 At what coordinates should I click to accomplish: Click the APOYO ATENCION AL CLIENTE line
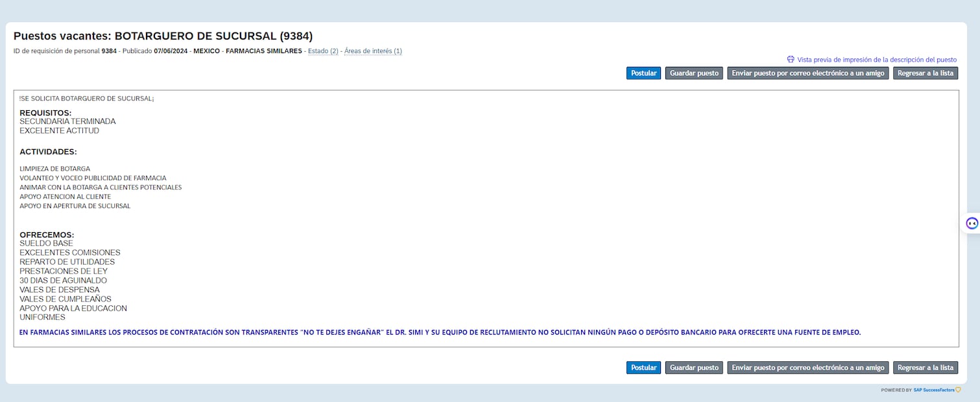pos(65,196)
